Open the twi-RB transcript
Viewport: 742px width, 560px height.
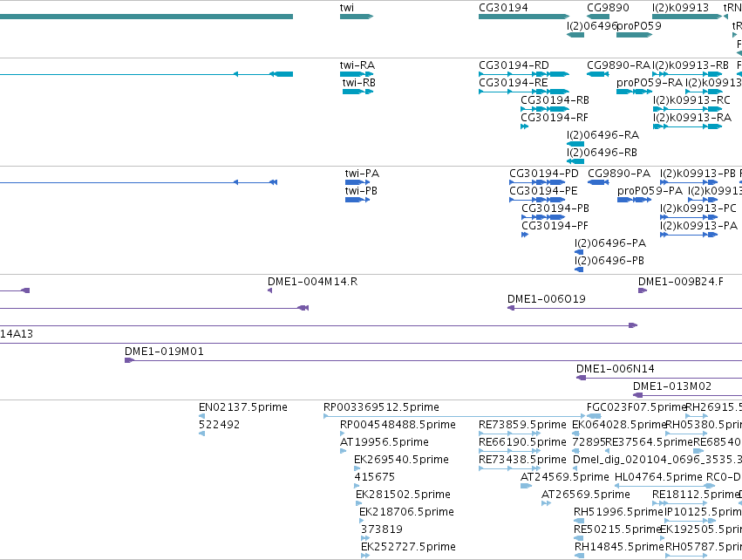tap(357, 92)
